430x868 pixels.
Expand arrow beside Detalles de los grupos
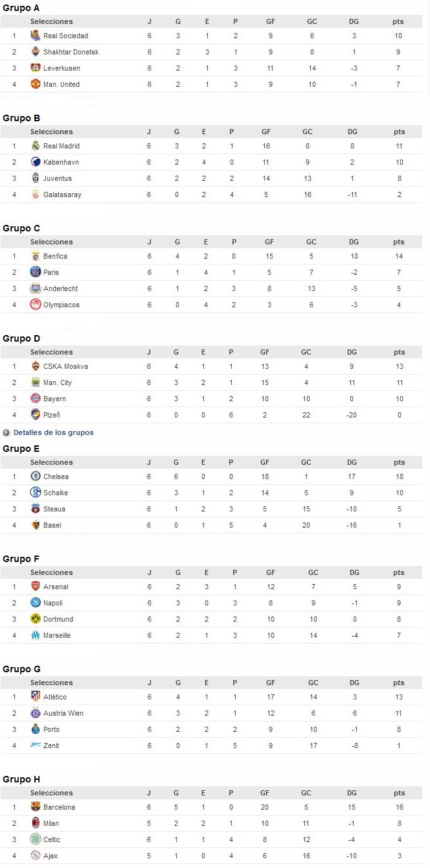click(6, 432)
